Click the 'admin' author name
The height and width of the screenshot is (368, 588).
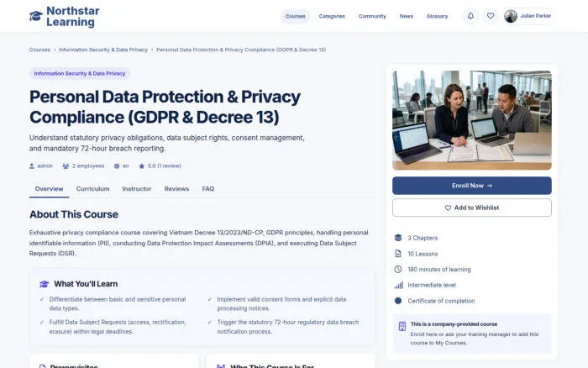45,166
